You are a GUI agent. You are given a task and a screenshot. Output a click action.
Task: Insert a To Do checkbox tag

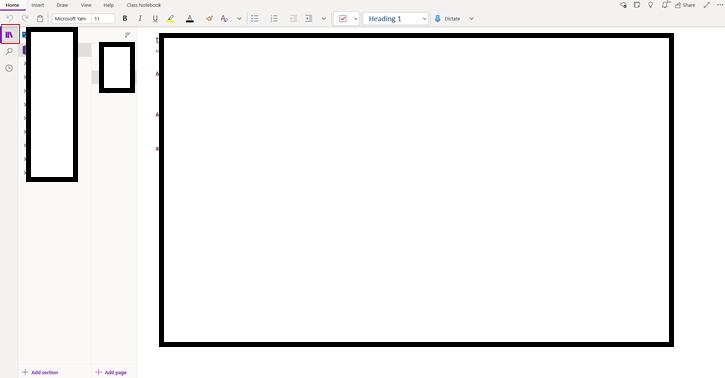(x=343, y=18)
